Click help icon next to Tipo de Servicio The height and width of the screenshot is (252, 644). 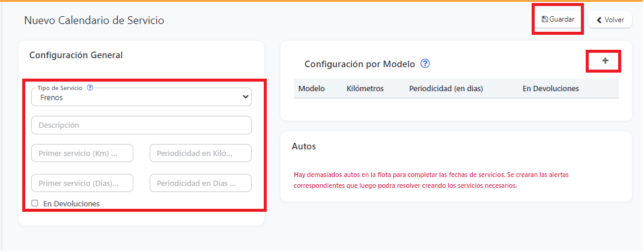(x=90, y=88)
